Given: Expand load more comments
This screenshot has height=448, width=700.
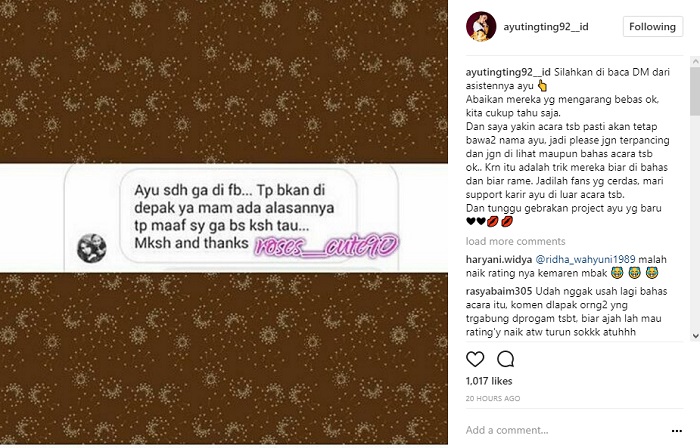Looking at the screenshot, I should pos(515,241).
